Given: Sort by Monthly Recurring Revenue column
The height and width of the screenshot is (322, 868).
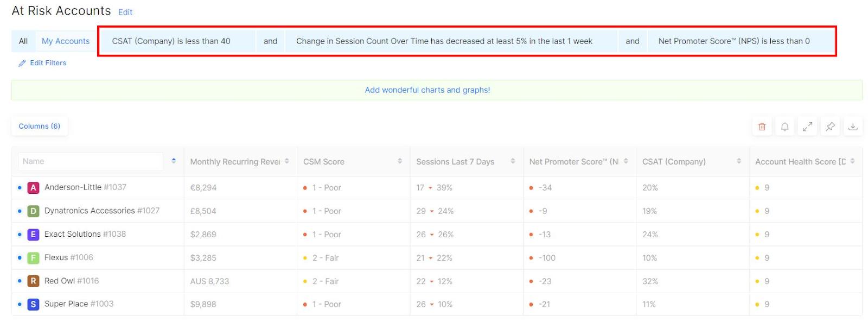Looking at the screenshot, I should (x=286, y=161).
